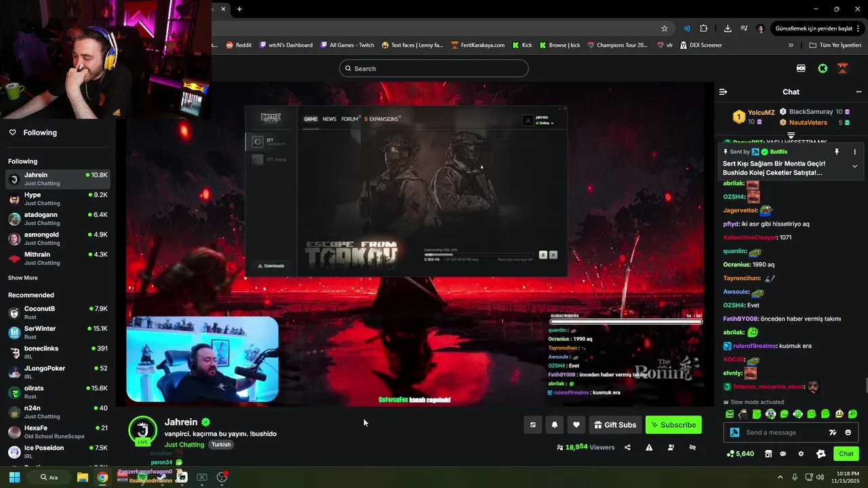Image resolution: width=868 pixels, height=488 pixels.
Task: Click the Gift Subs button
Action: pos(615,425)
